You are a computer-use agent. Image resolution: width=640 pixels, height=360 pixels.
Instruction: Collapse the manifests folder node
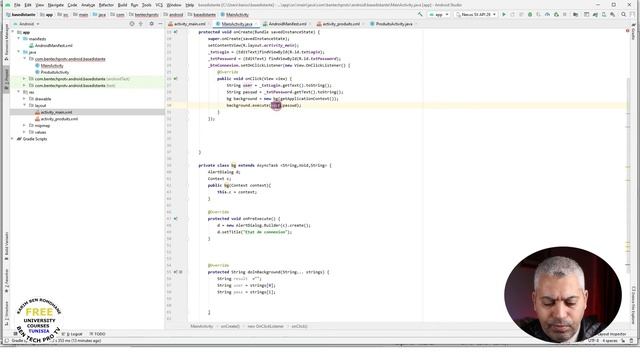click(19, 39)
